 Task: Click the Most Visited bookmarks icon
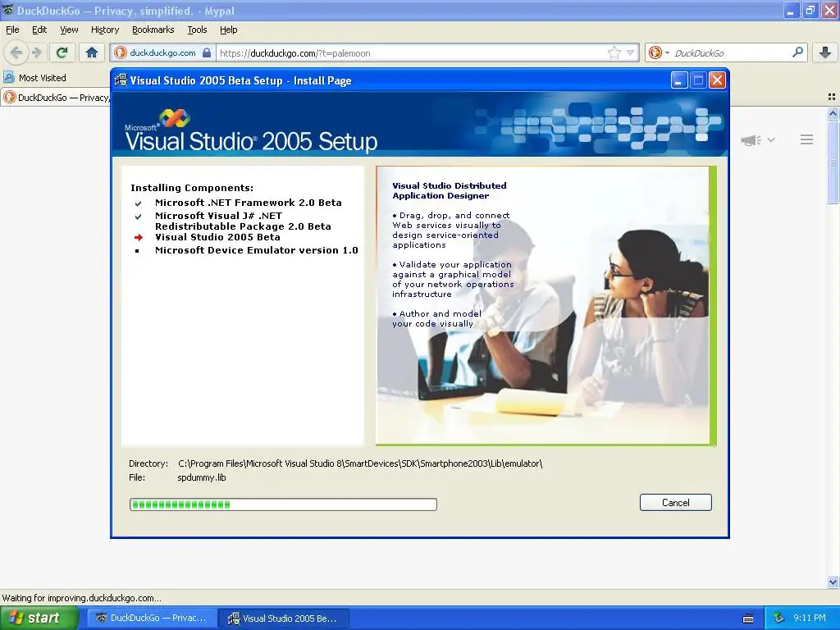pyautogui.click(x=8, y=78)
